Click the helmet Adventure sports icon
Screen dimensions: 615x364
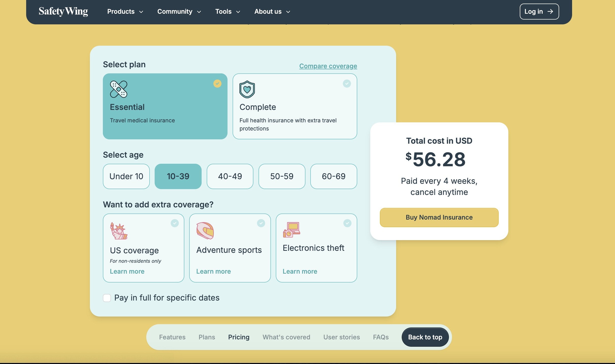[205, 230]
